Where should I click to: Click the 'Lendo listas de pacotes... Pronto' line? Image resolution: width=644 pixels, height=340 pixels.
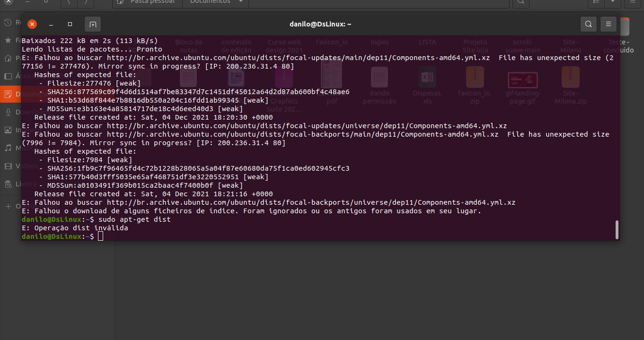[x=92, y=49]
